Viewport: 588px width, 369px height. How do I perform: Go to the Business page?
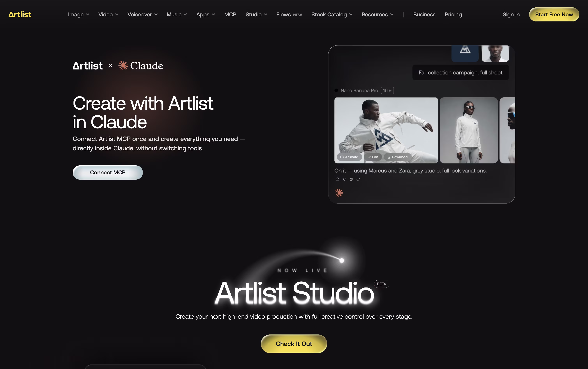pos(424,15)
